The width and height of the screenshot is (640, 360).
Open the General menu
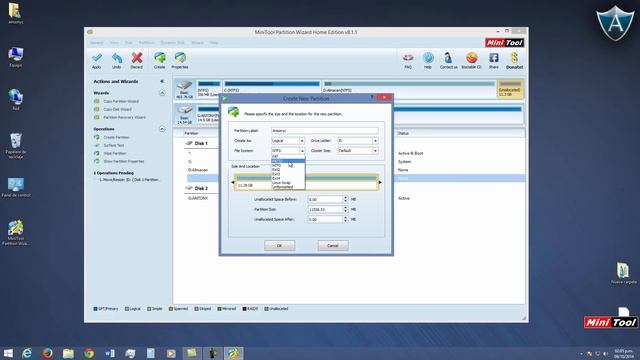(97, 42)
